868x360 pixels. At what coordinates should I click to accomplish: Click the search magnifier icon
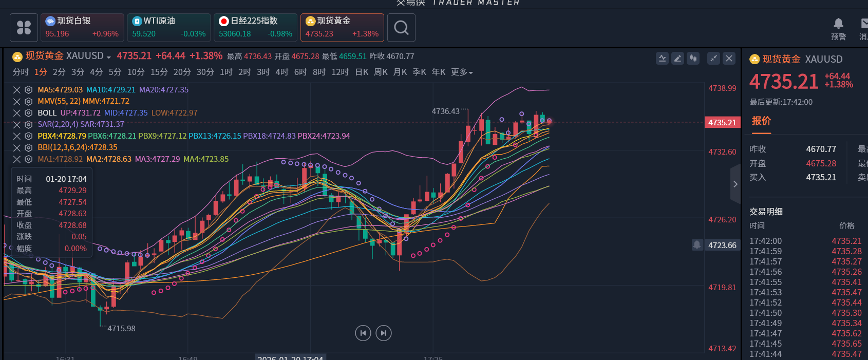click(x=401, y=27)
